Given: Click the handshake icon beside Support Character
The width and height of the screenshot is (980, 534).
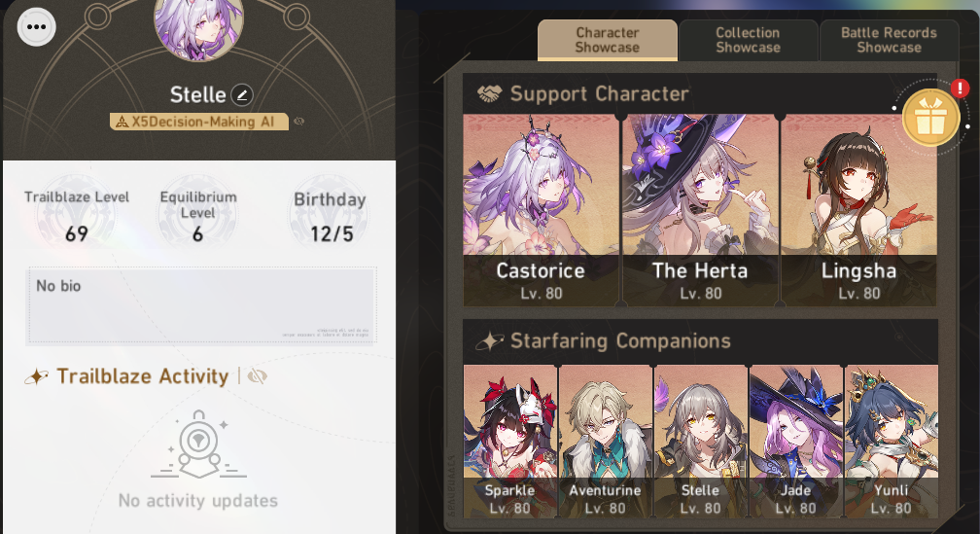Looking at the screenshot, I should point(489,94).
